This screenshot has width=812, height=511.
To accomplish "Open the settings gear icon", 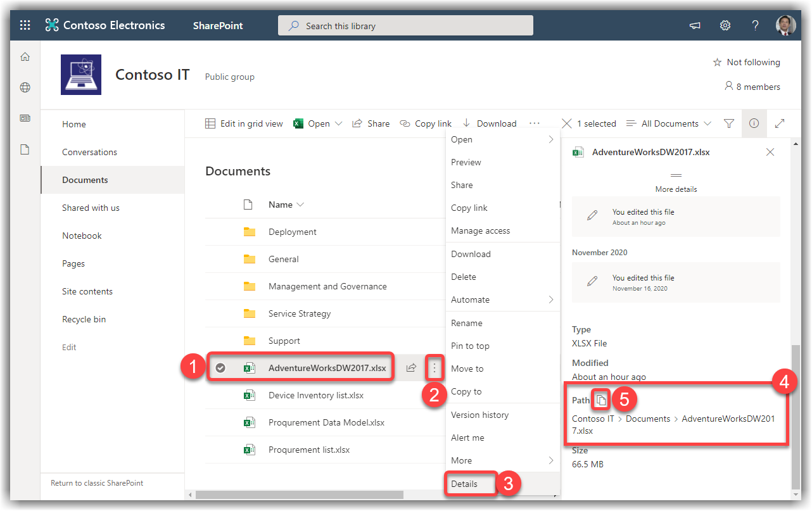I will pos(725,26).
